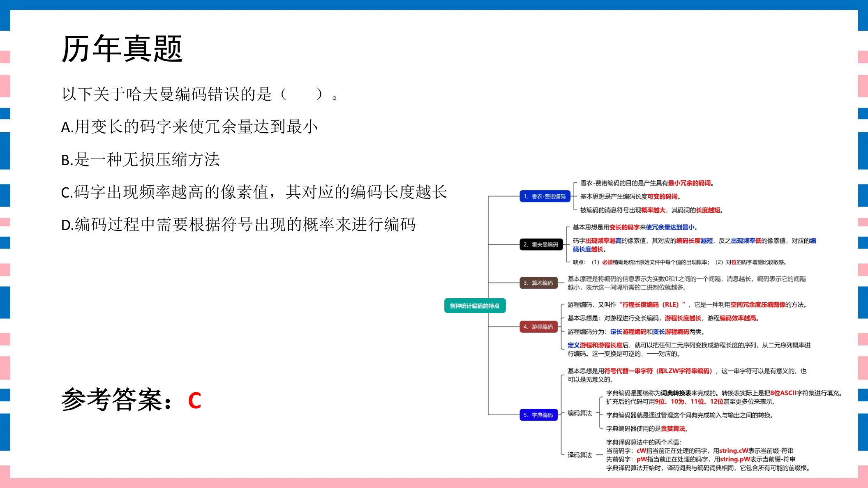This screenshot has width=868, height=488.
Task: Click the 缺点 line under 霍夫曼编码
Action: 680,262
